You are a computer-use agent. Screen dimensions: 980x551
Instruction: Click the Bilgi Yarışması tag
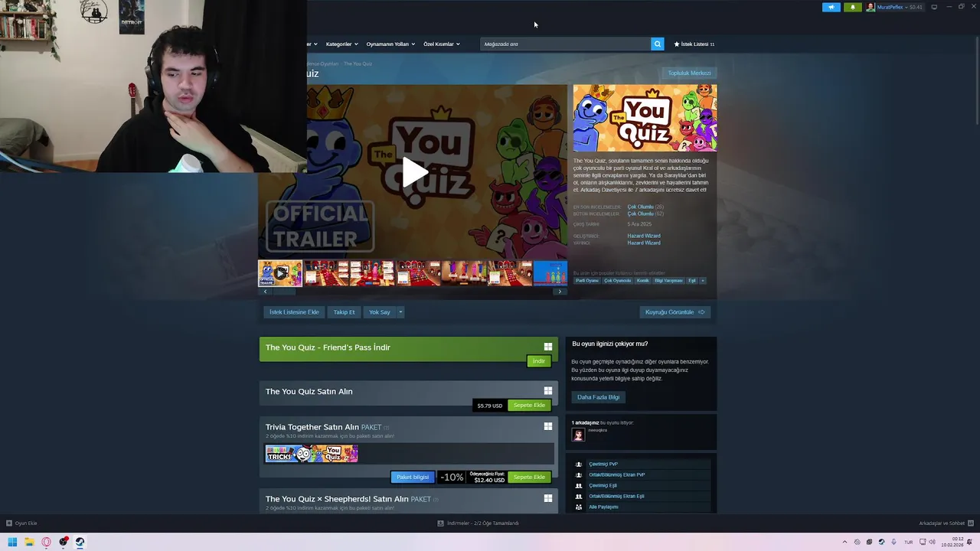[x=668, y=281]
